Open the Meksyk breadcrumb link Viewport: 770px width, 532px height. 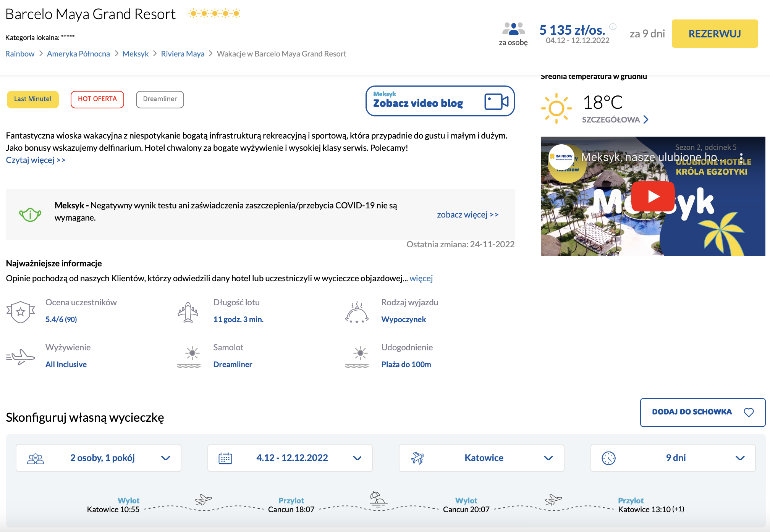[x=136, y=54]
